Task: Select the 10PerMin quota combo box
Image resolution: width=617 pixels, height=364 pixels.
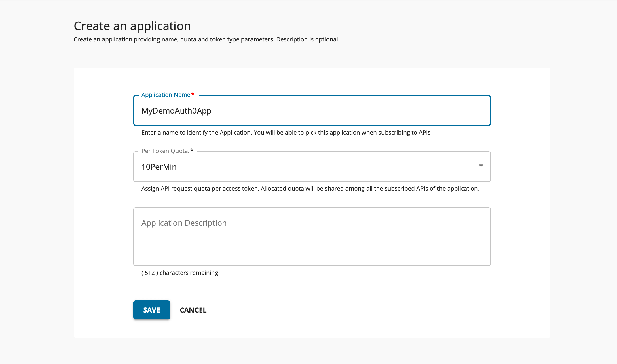Action: point(312,167)
